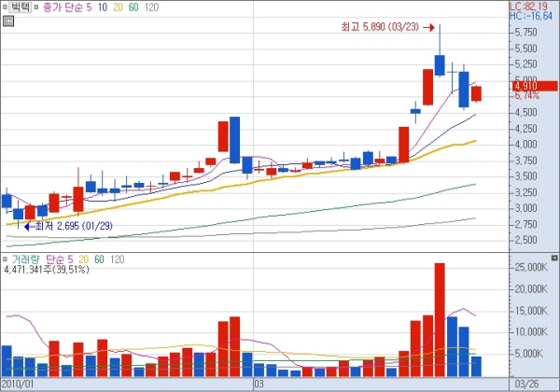
Task: Click the small square marker before 빅텍
Action: 5,7
